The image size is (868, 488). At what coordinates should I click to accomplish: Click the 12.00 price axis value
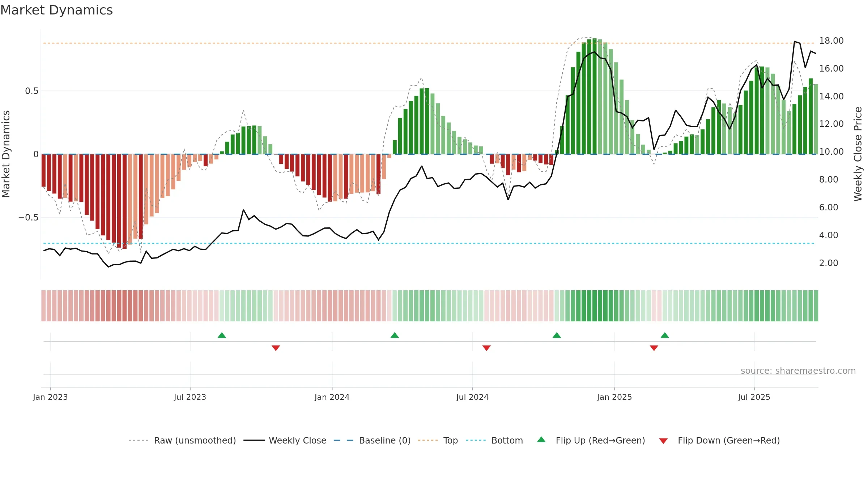(831, 124)
